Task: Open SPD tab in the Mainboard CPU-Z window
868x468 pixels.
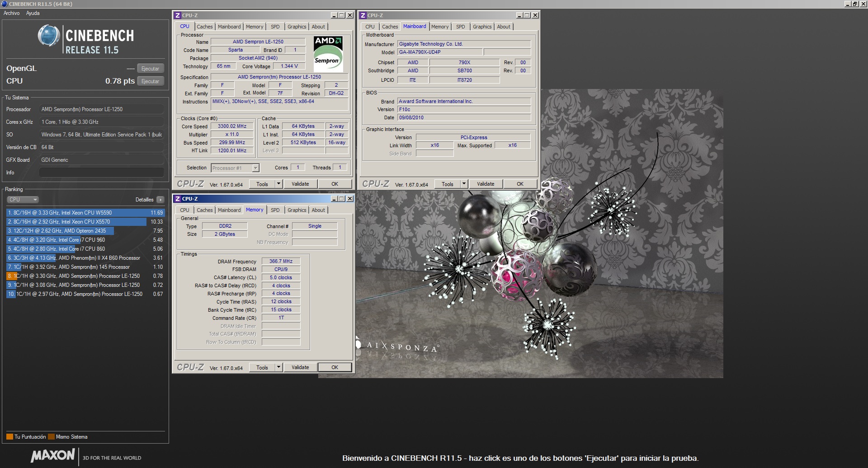Action: pos(460,27)
